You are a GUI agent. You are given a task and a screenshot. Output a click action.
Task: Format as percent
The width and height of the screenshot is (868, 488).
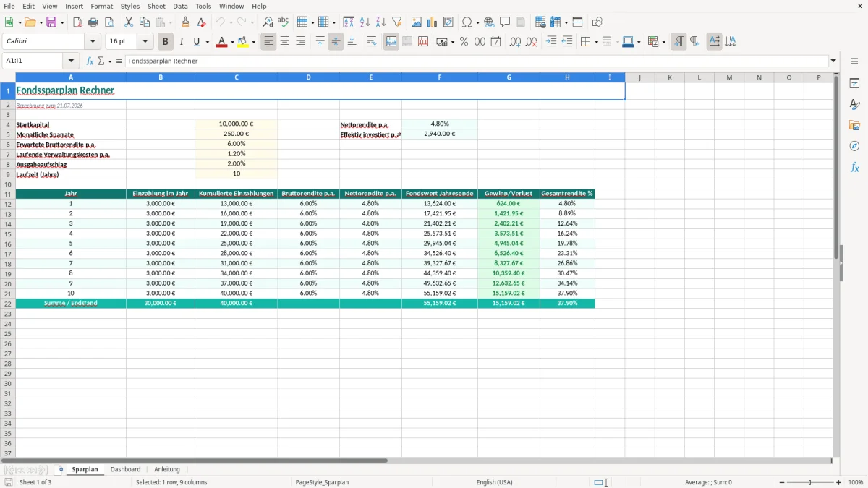pos(464,42)
